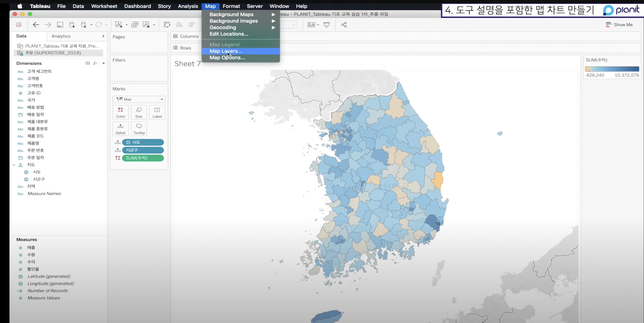
Task: Open the Background Maps submenu
Action: (x=241, y=15)
